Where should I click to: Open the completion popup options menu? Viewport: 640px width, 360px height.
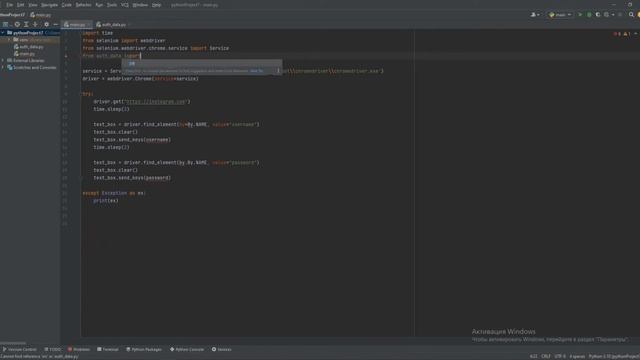coord(278,71)
